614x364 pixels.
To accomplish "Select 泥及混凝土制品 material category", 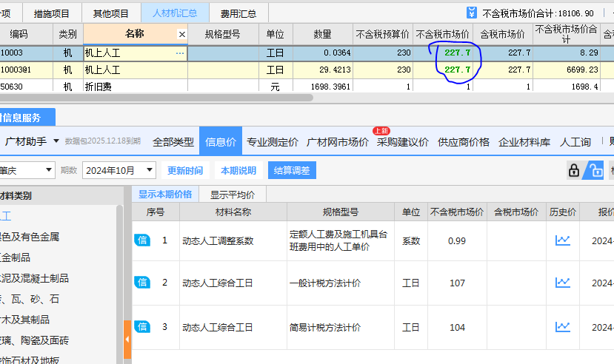I will tap(34, 278).
